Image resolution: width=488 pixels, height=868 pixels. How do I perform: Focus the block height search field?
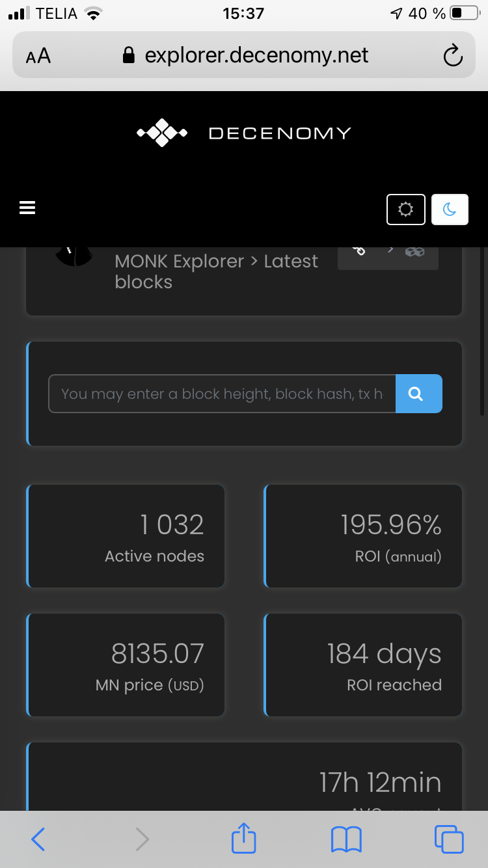coord(222,394)
